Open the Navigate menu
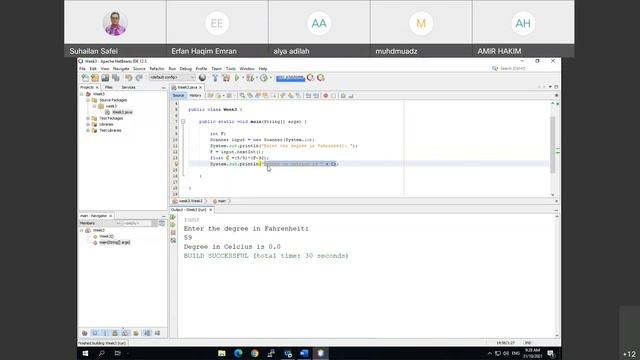 point(121,69)
